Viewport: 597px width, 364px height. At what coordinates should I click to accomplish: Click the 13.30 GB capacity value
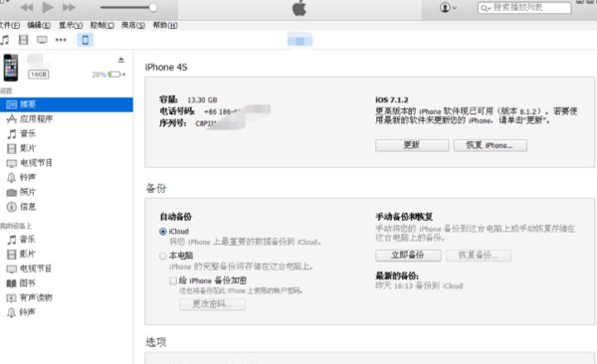[202, 100]
